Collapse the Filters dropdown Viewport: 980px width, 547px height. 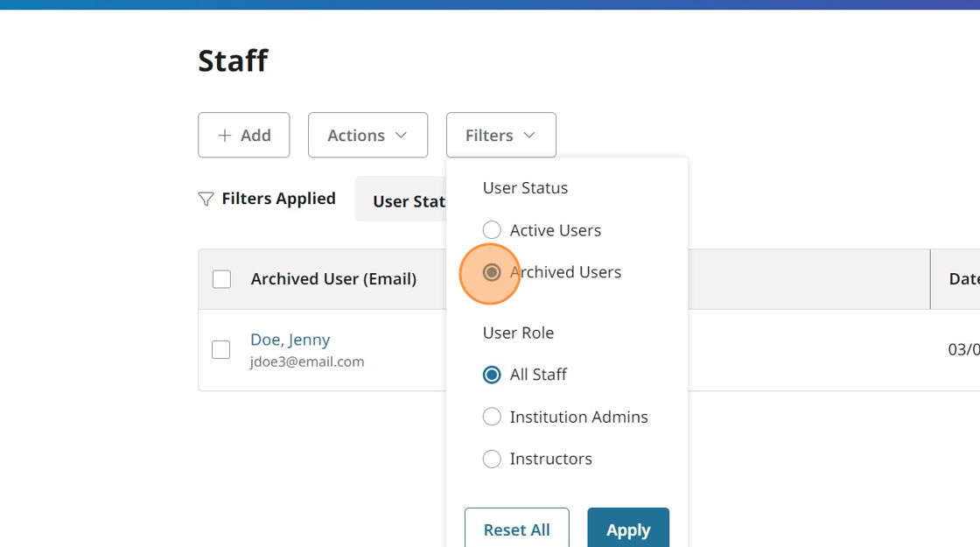pyautogui.click(x=500, y=136)
